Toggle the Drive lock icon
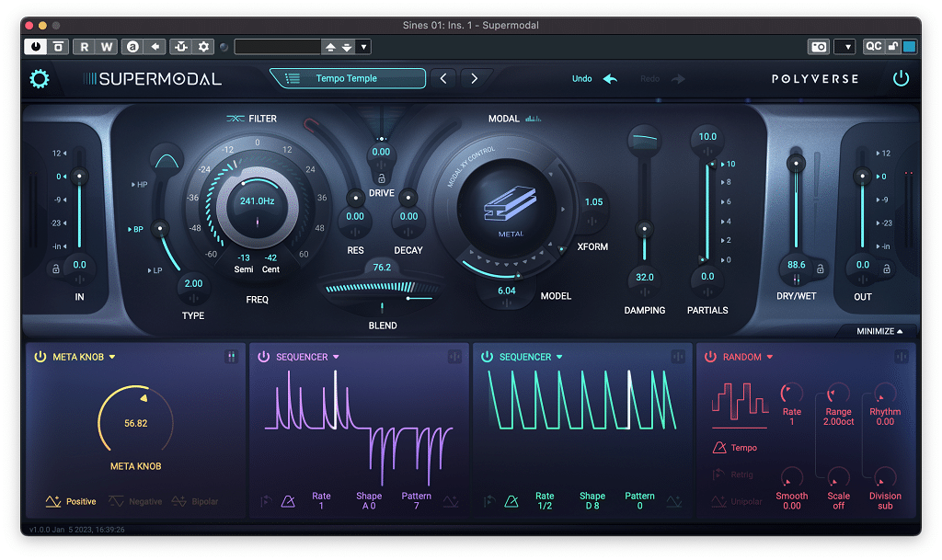 pyautogui.click(x=382, y=178)
